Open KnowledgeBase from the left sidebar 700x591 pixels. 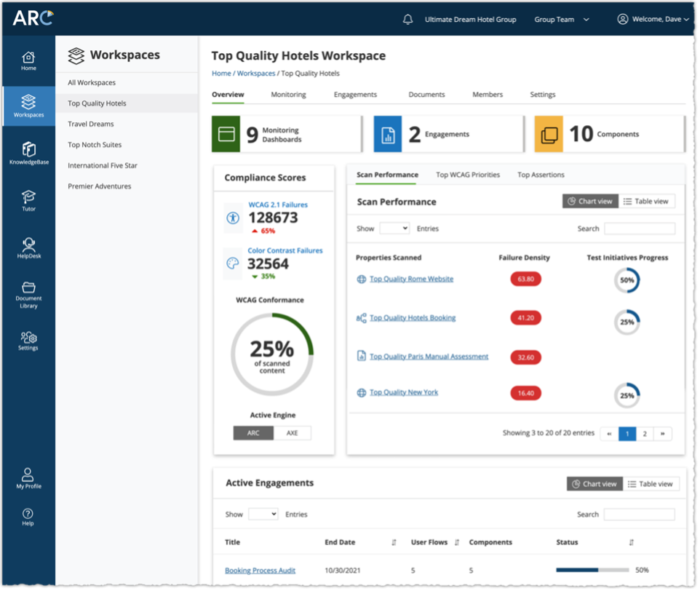click(x=28, y=154)
